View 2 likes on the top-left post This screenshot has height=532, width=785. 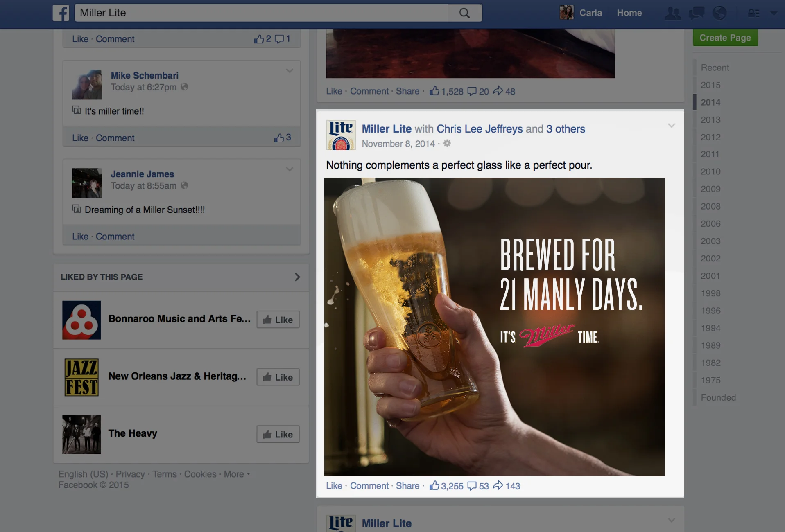pyautogui.click(x=262, y=39)
